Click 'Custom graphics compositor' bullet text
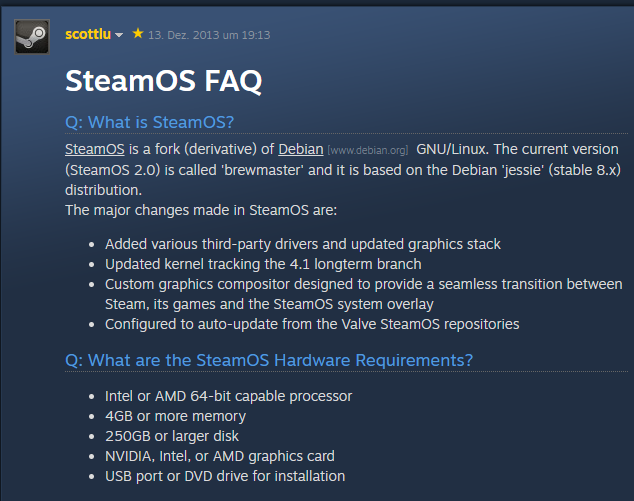Viewport: 634px width, 501px height. click(363, 284)
